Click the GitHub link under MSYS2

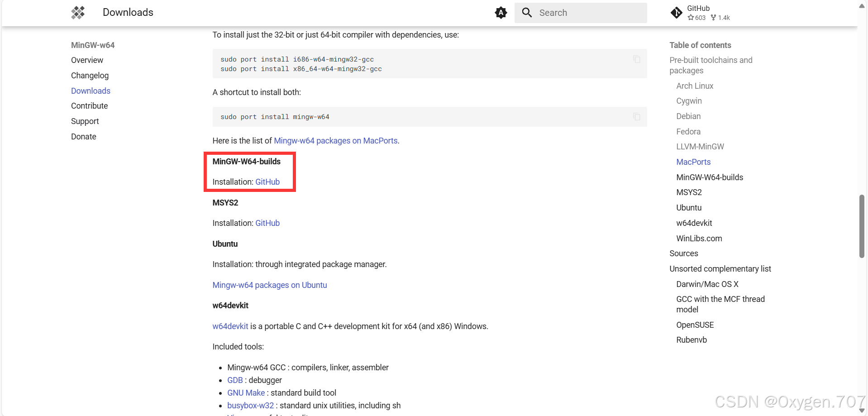pyautogui.click(x=267, y=223)
